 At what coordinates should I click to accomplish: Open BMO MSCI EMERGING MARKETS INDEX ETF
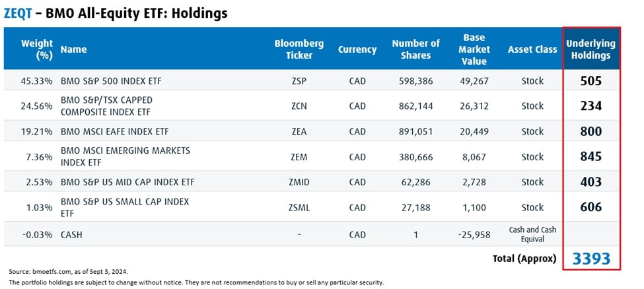tap(125, 156)
